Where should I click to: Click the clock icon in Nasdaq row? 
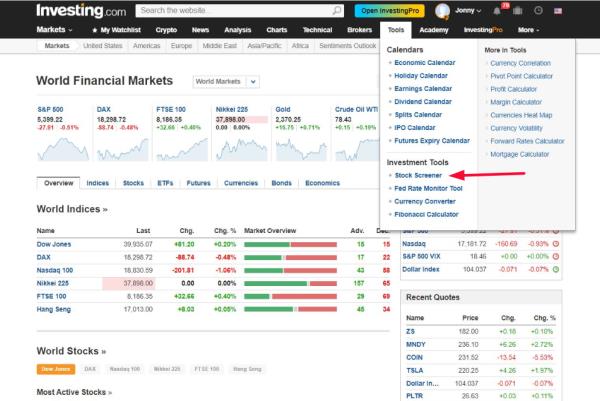[x=556, y=244]
